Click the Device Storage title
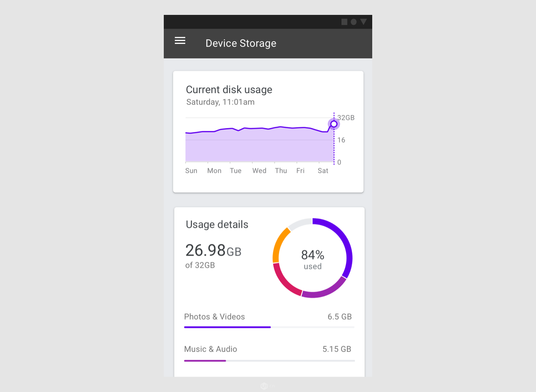536x392 pixels. coord(241,44)
